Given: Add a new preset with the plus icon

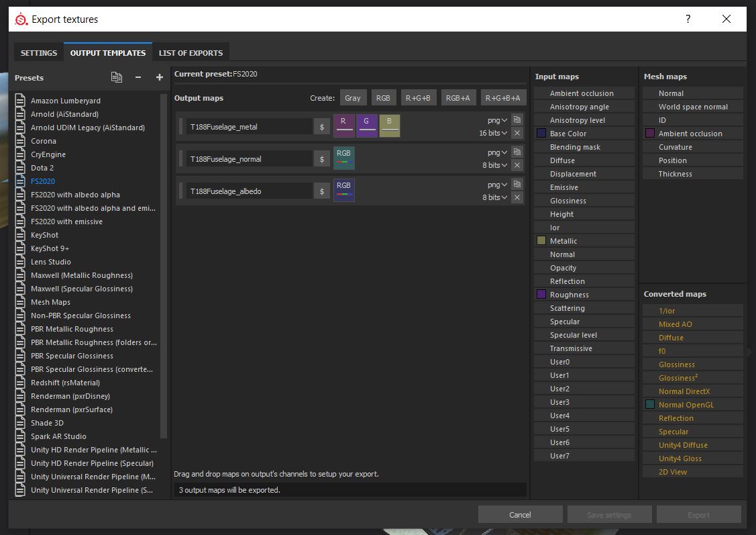Looking at the screenshot, I should click(160, 77).
